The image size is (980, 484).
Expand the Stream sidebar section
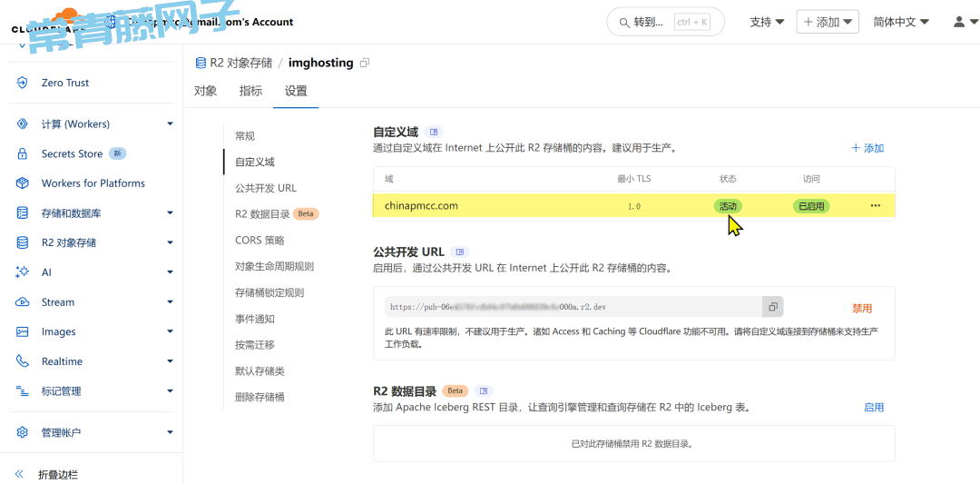170,302
